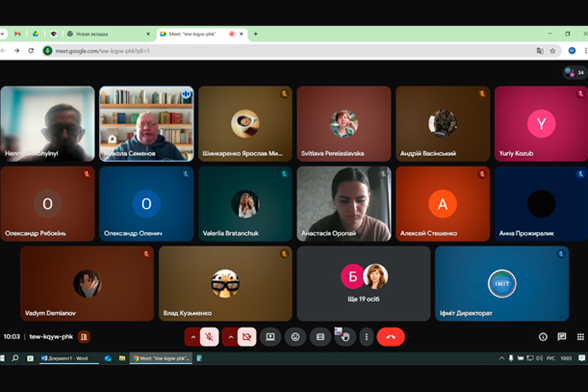Viewport: 588px width, 392px height.
Task: Select Влад Кузьменко participant tile
Action: 225,284
